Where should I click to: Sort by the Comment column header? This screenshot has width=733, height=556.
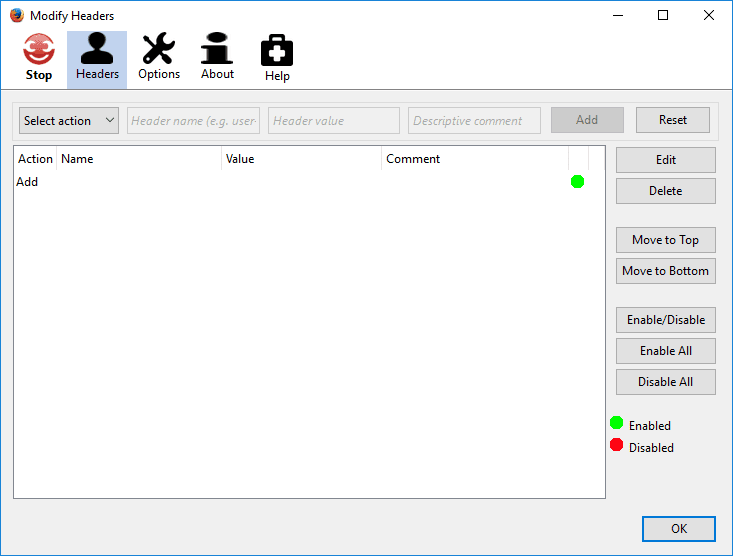point(475,159)
